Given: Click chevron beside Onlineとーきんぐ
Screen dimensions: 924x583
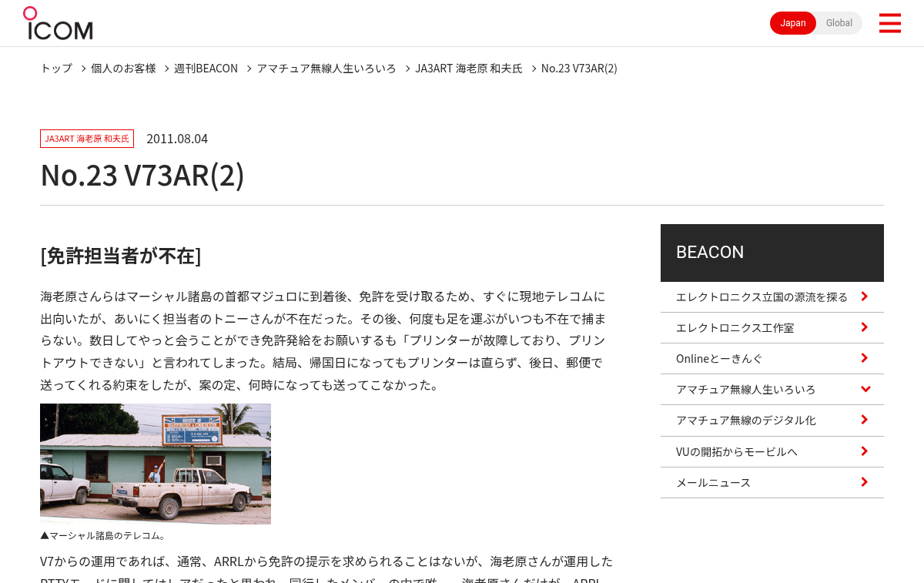Looking at the screenshot, I should 865,358.
